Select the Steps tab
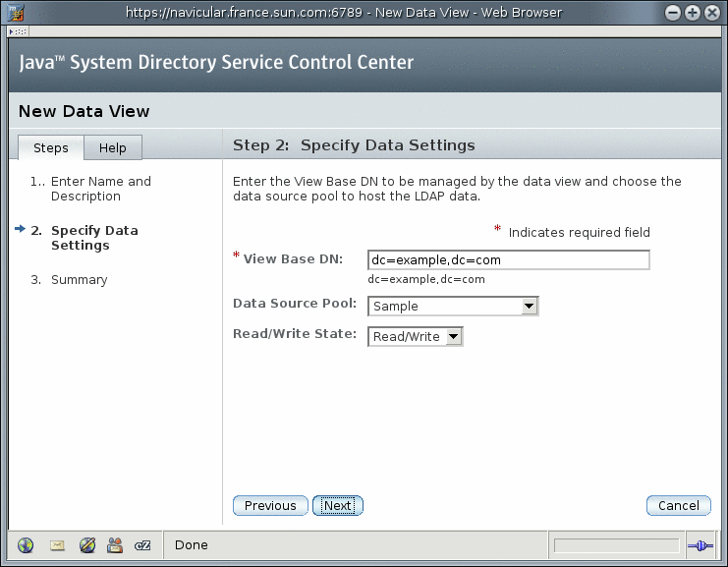 coord(51,147)
